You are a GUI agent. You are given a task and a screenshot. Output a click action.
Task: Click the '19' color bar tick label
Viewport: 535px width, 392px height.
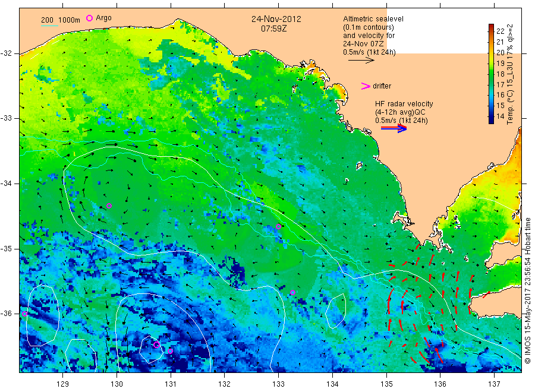point(500,64)
